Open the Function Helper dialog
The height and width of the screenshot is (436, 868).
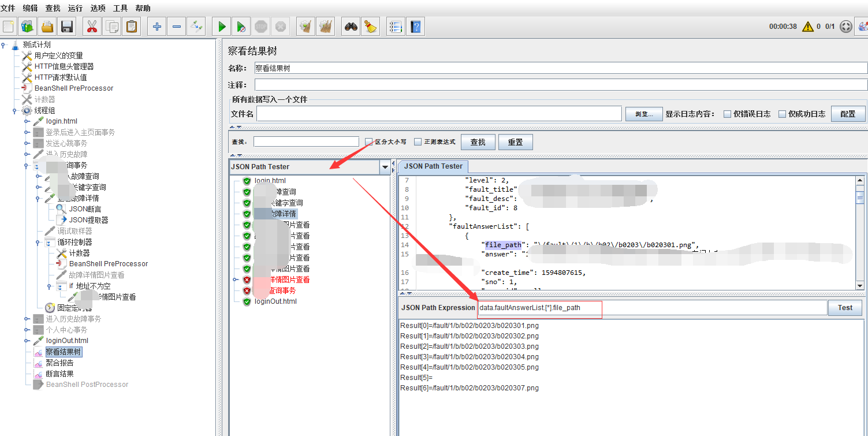(396, 26)
